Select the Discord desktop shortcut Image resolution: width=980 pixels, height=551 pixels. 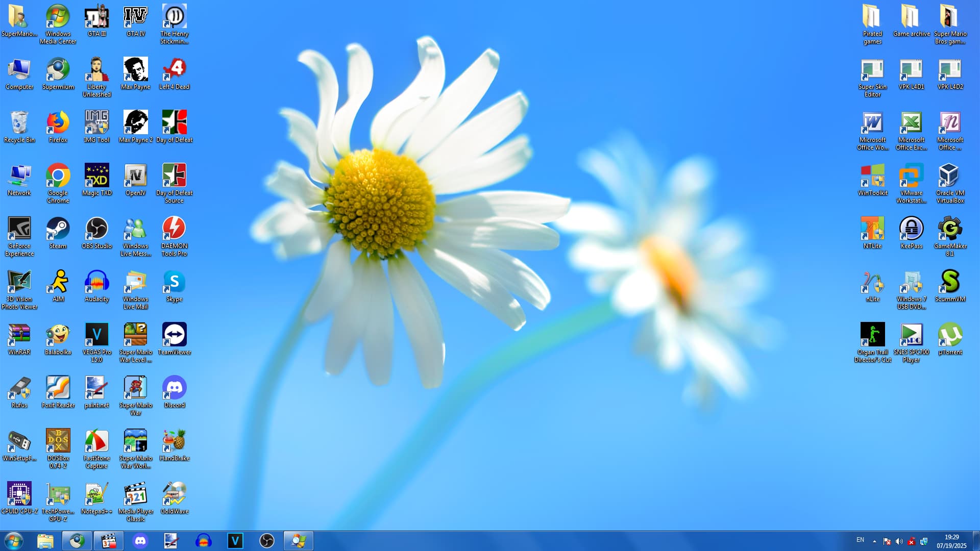point(174,388)
